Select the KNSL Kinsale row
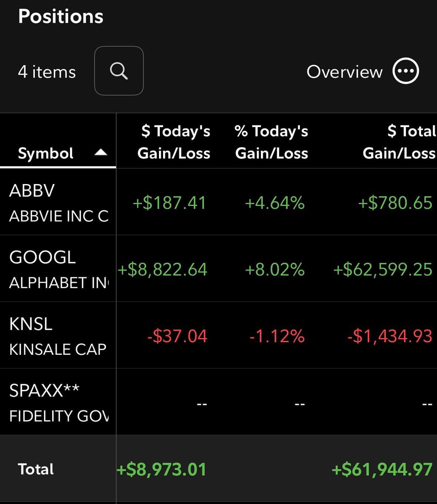437x504 pixels. click(x=58, y=336)
